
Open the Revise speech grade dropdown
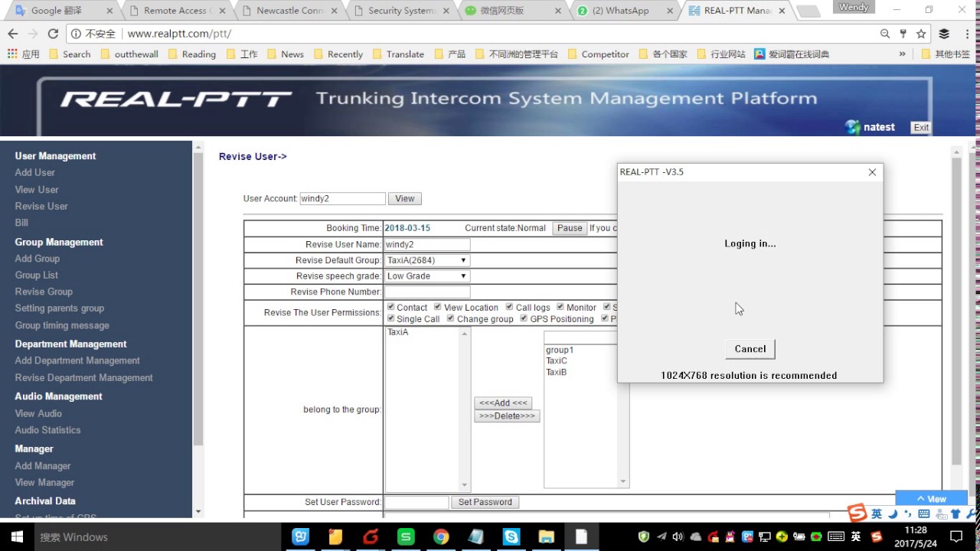coord(426,276)
